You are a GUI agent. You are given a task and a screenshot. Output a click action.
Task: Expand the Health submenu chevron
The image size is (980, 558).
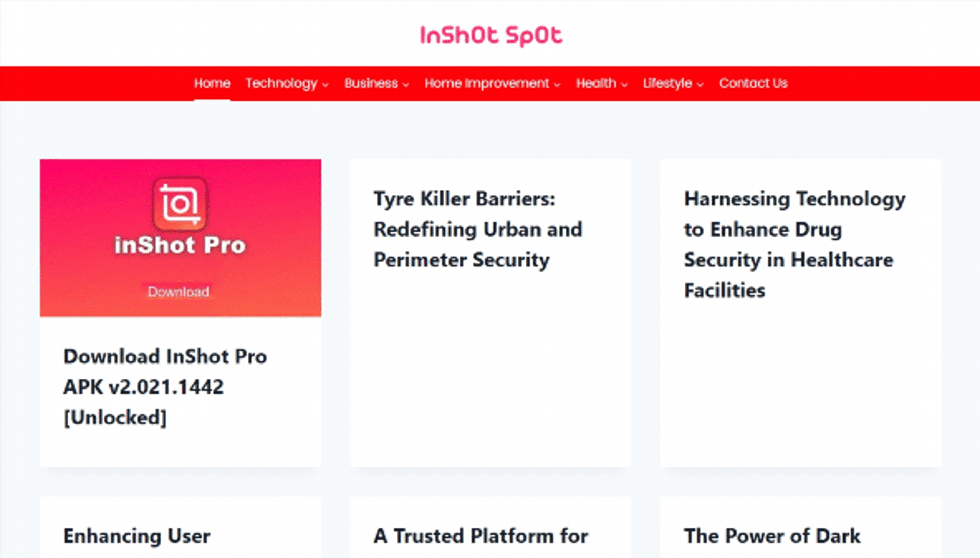tap(624, 85)
